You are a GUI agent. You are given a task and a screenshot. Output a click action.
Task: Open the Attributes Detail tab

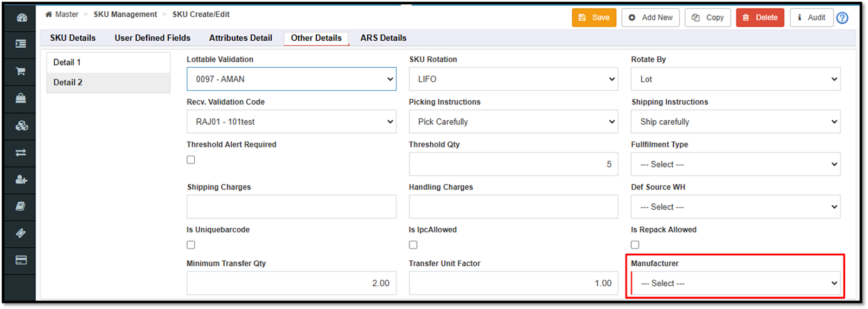pos(241,38)
